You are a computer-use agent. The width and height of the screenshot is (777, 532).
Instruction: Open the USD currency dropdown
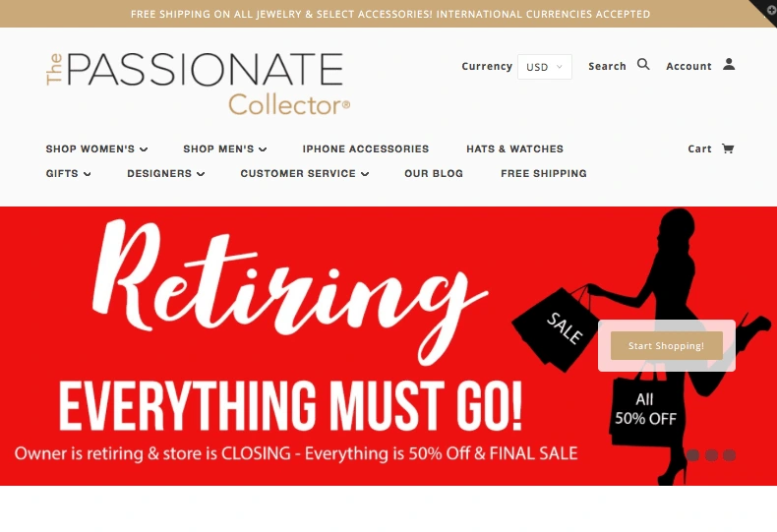click(545, 67)
